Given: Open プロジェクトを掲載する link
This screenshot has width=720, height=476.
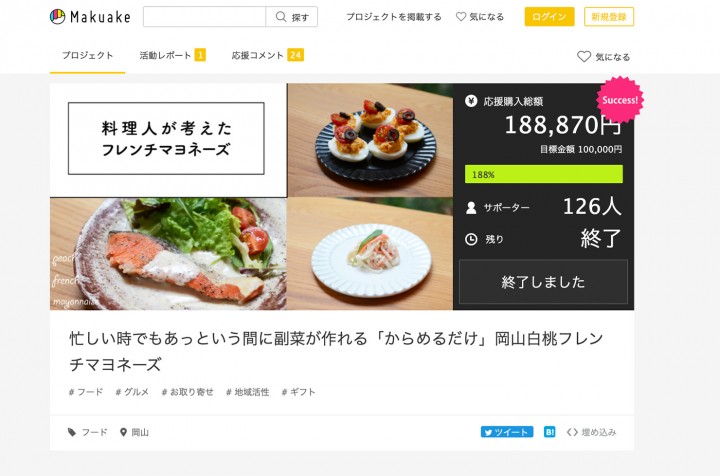Looking at the screenshot, I should click(394, 17).
